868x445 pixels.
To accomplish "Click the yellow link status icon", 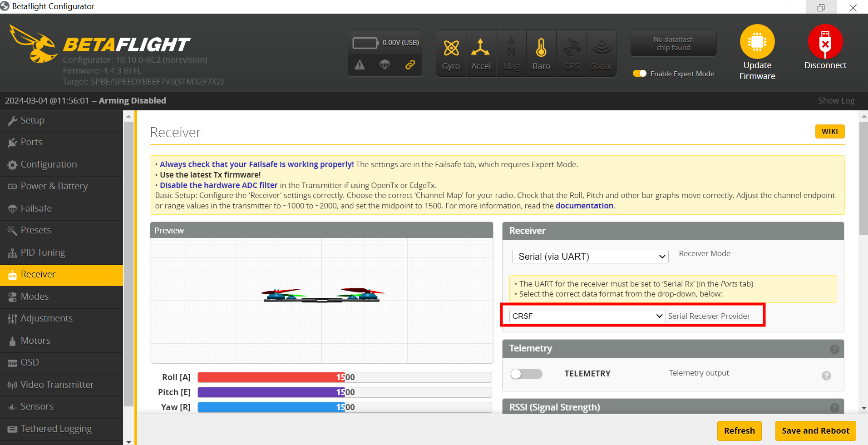I will pyautogui.click(x=410, y=65).
